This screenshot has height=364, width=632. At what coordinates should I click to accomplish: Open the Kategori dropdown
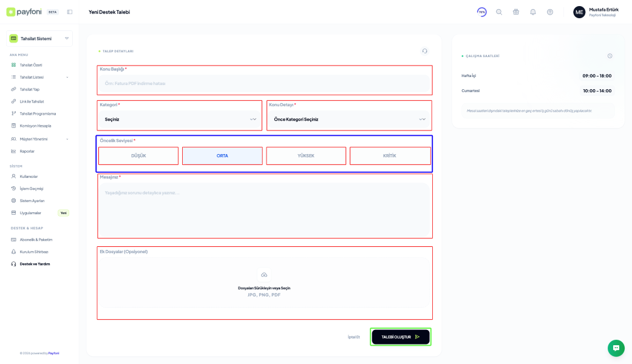point(180,120)
